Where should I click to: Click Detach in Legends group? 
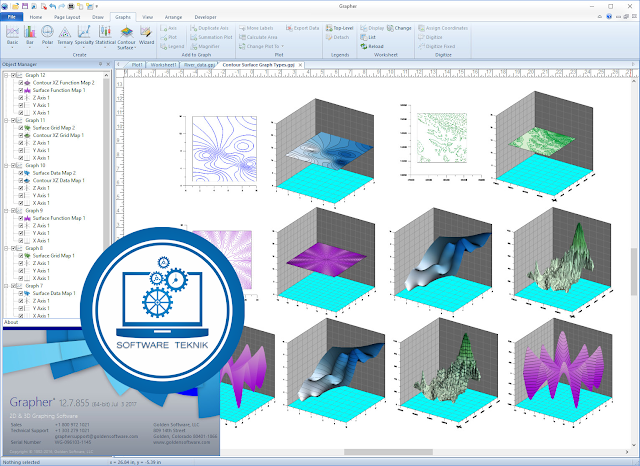(x=338, y=37)
